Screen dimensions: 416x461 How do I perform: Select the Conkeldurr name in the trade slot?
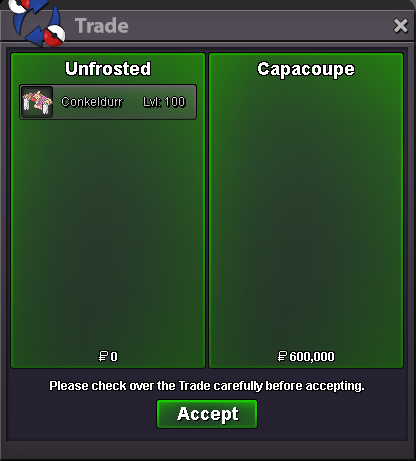(92, 102)
